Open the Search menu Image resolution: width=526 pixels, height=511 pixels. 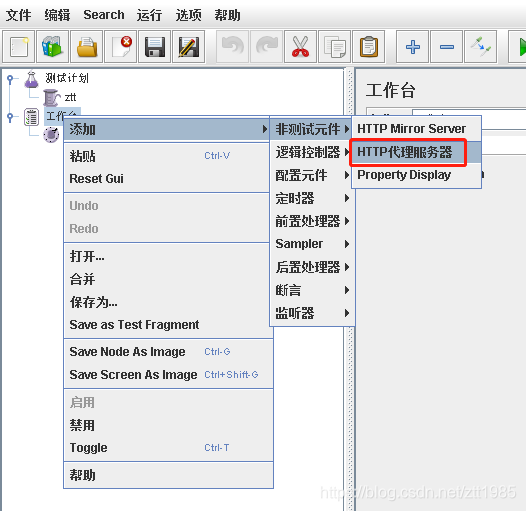pyautogui.click(x=104, y=15)
